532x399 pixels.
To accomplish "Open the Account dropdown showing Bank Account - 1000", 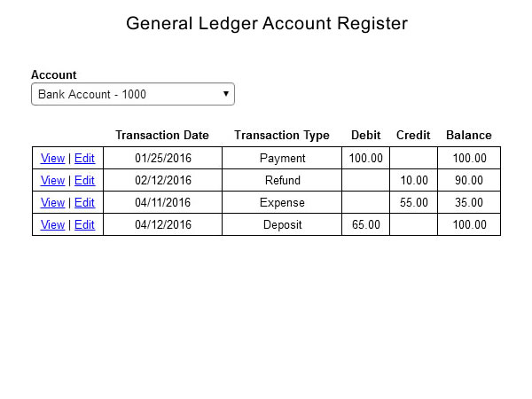I will (x=133, y=94).
